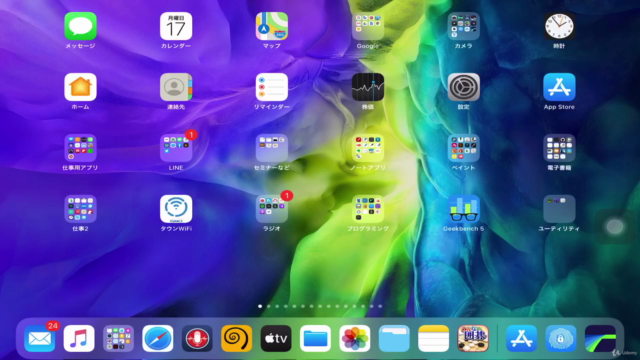This screenshot has height=360, width=640.
Task: Open the 連絡先 (Contacts) app
Action: point(176,87)
